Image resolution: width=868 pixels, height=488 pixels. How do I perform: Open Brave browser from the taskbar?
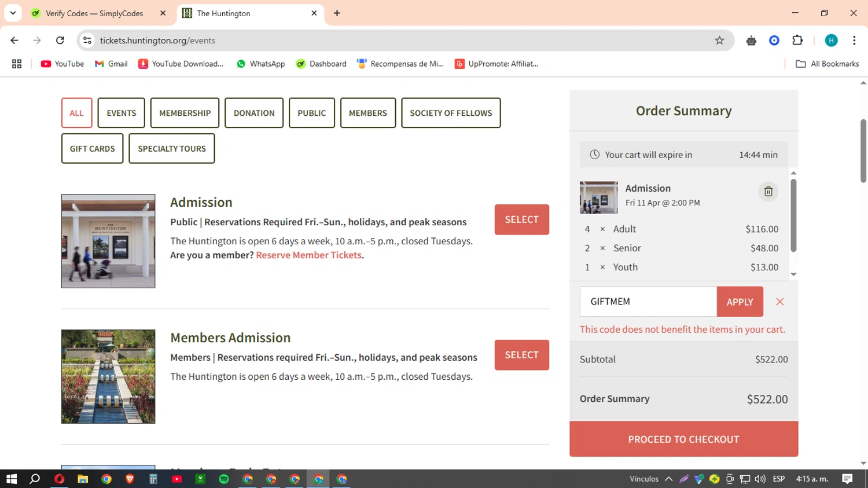(x=130, y=479)
